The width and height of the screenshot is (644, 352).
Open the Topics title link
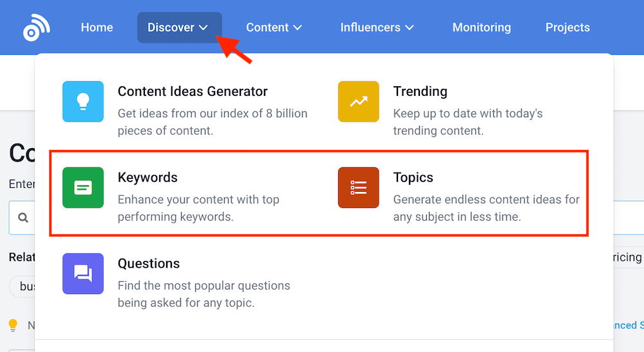coord(413,178)
